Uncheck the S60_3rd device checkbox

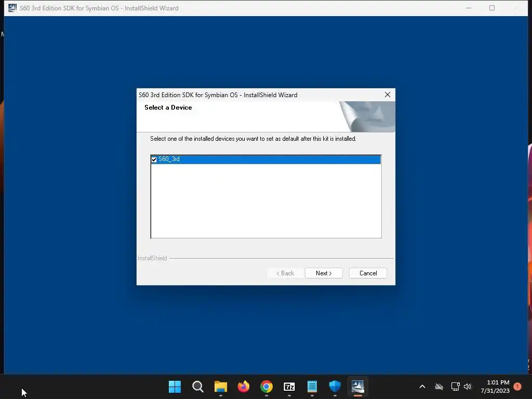pyautogui.click(x=154, y=159)
